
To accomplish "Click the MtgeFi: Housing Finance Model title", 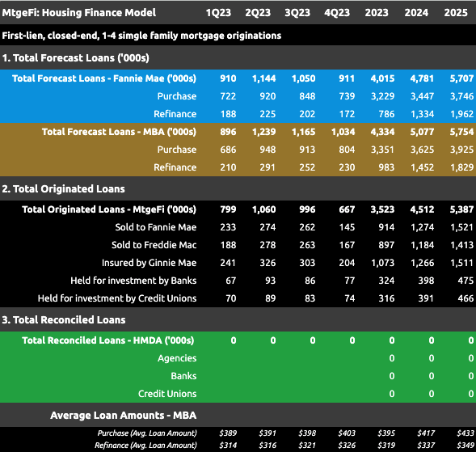I will tap(79, 12).
